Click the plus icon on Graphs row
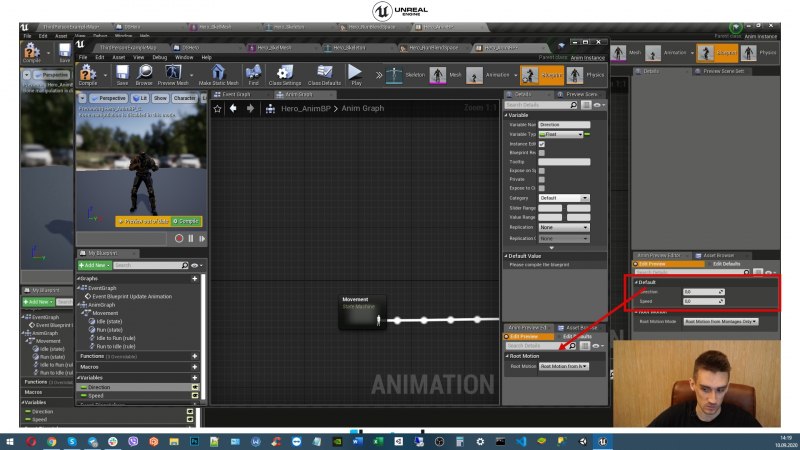Viewport: 800px width, 450px height. (x=194, y=279)
